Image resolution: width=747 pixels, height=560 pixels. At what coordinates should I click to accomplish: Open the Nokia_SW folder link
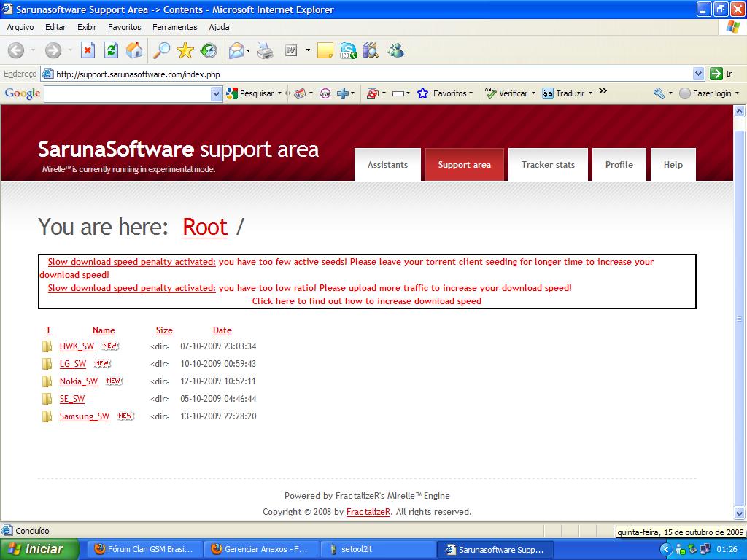79,381
